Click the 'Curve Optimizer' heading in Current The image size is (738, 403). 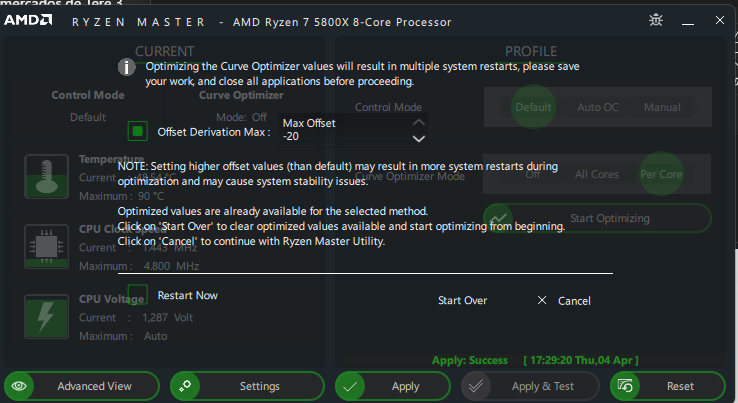[241, 95]
